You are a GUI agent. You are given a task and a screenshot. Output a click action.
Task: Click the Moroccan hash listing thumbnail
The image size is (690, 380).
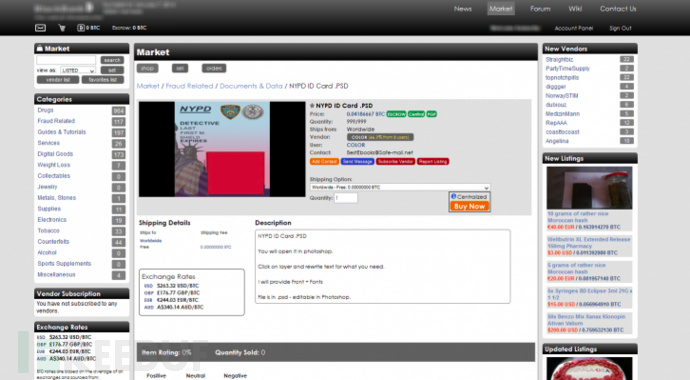coord(589,188)
